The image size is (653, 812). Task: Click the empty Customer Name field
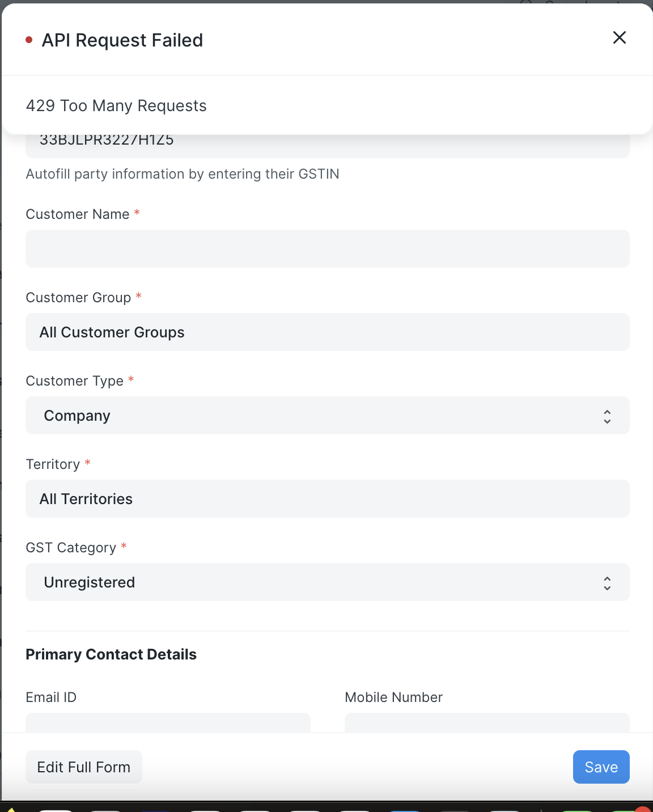[x=328, y=248]
